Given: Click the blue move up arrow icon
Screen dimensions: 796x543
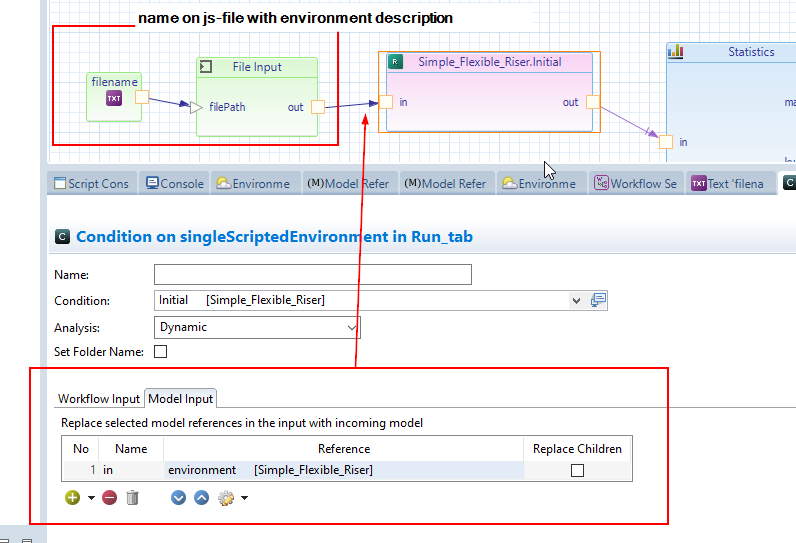Looking at the screenshot, I should pos(201,497).
